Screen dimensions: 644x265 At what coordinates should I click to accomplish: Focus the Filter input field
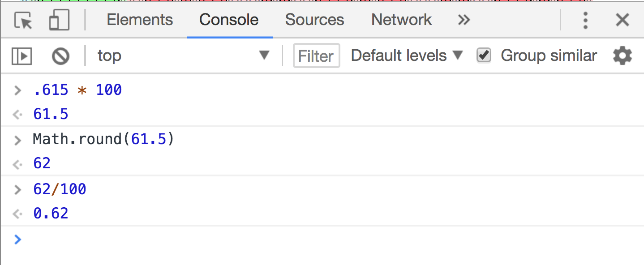(x=317, y=56)
